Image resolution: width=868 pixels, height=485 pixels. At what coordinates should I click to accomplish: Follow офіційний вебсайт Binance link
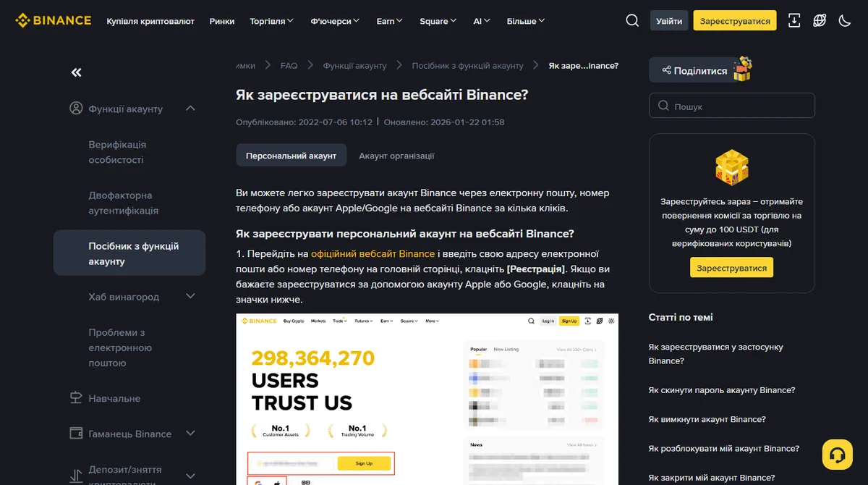pos(373,253)
